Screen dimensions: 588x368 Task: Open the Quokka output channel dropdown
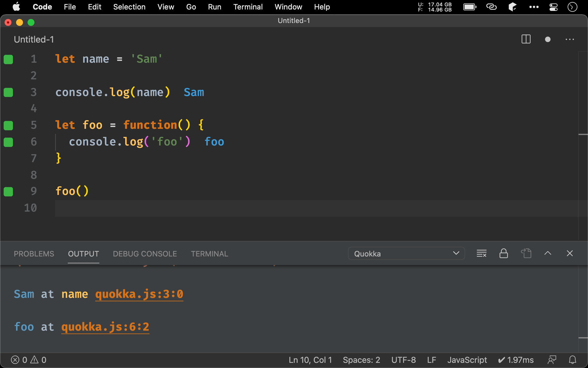(406, 254)
